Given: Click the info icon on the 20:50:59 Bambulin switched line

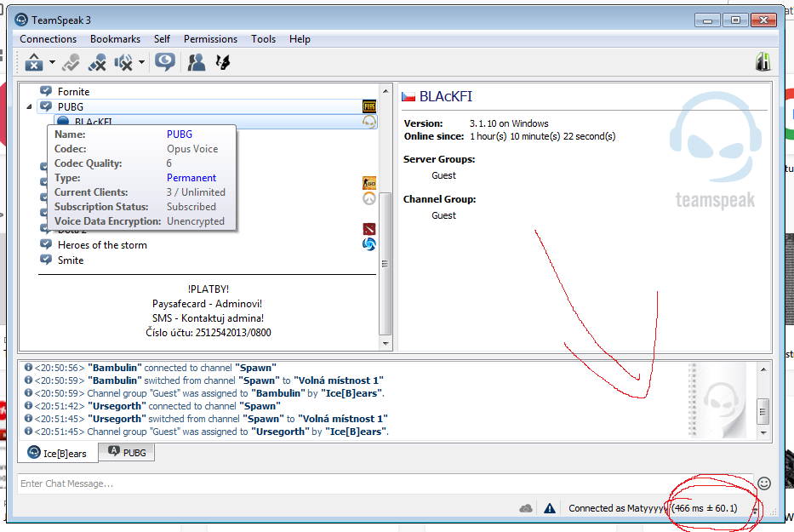Looking at the screenshot, I should point(28,380).
